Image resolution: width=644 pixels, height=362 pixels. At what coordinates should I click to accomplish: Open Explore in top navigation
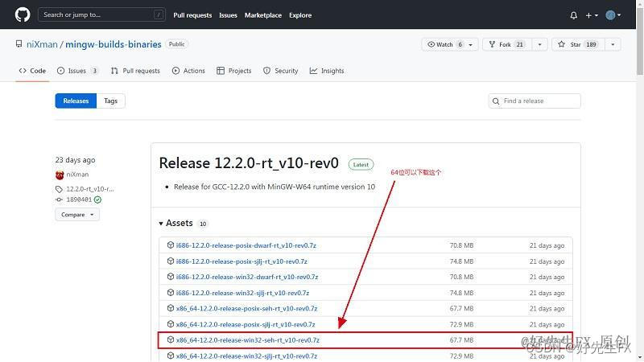(300, 15)
